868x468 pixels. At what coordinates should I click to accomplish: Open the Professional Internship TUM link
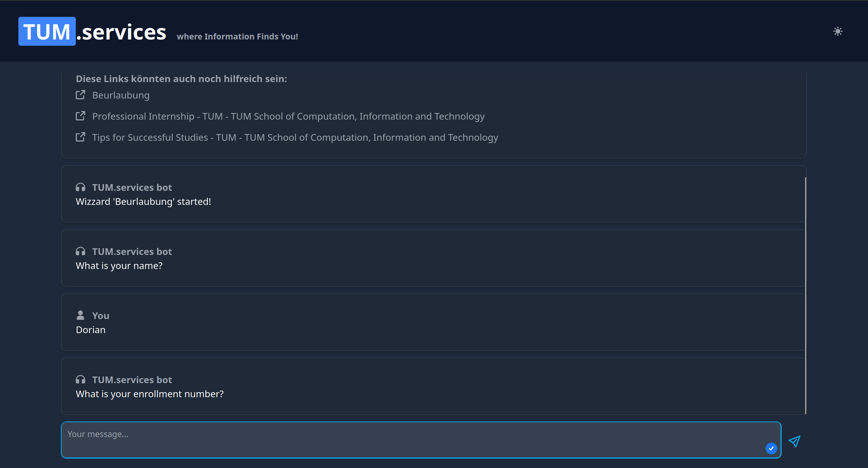coord(288,117)
